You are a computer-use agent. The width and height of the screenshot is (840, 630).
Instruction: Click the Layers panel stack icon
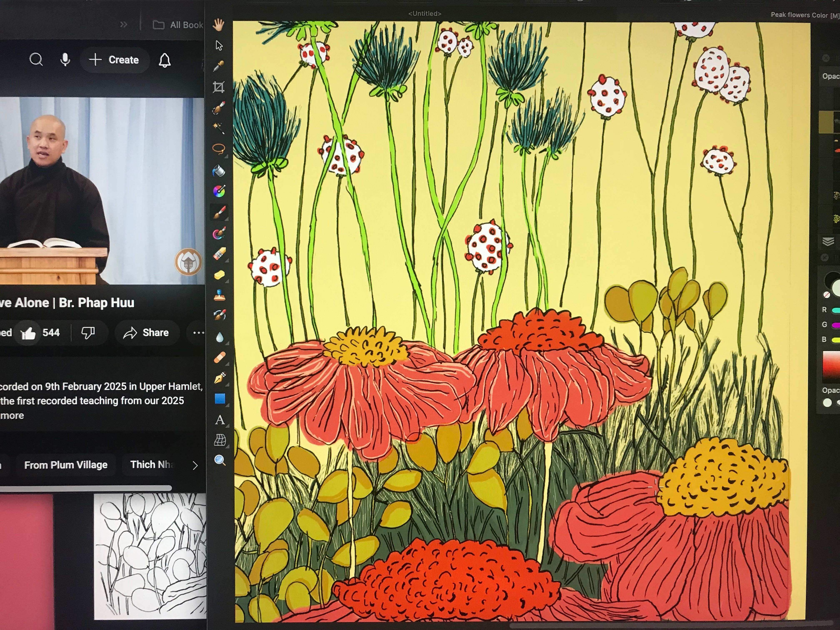pyautogui.click(x=828, y=241)
